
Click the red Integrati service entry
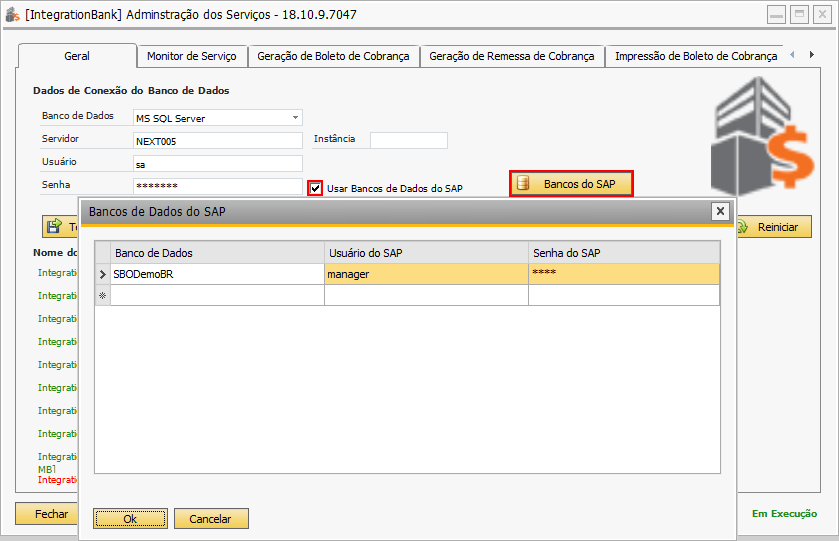point(57,480)
